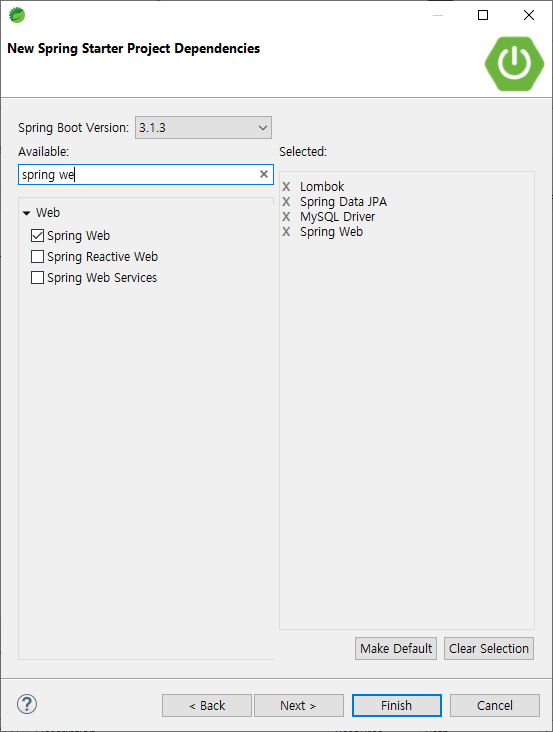Collapse the Web category tree
Screen dimensions: 553x732
click(x=27, y=213)
